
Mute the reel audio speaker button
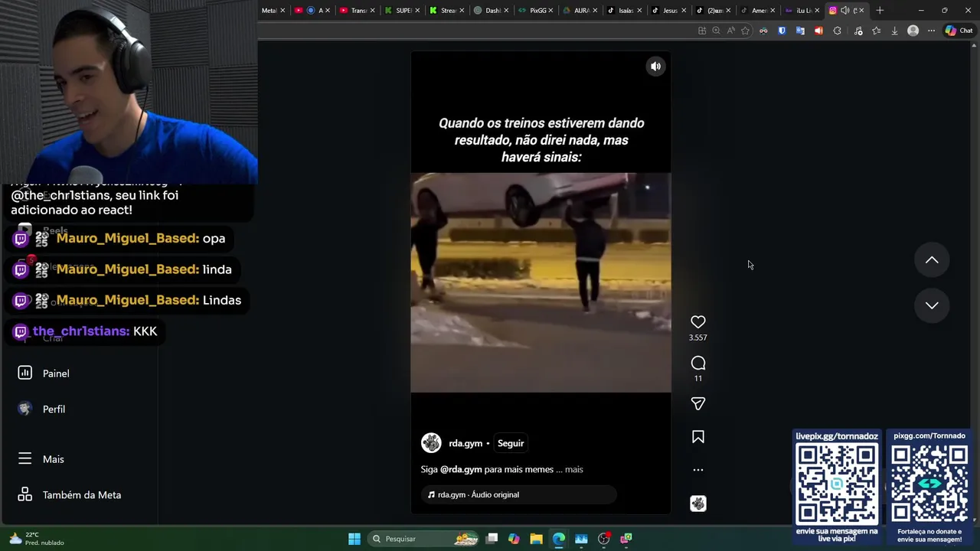655,67
